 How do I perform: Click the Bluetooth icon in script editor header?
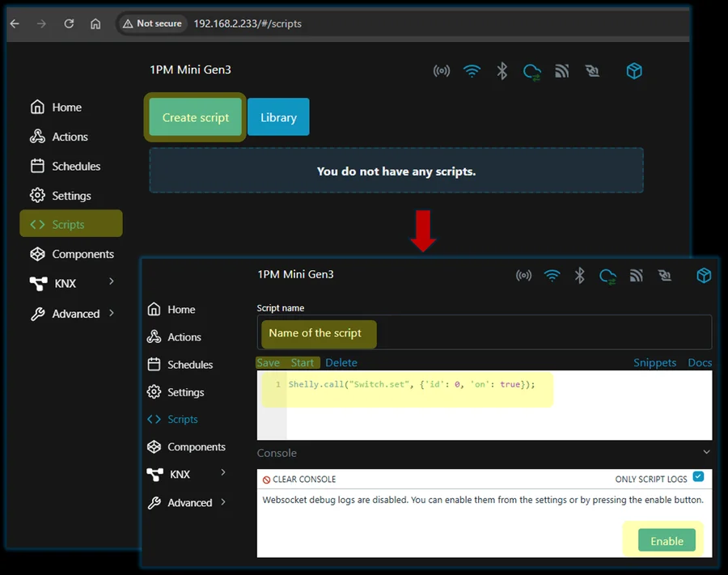(579, 276)
